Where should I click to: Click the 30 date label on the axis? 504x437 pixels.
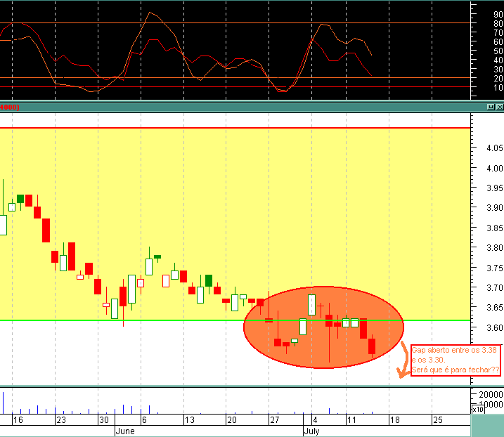coord(104,420)
